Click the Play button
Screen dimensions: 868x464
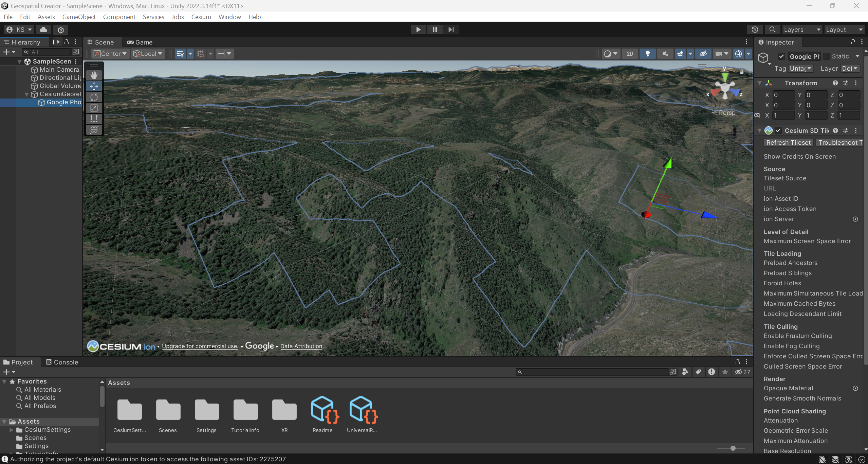418,30
